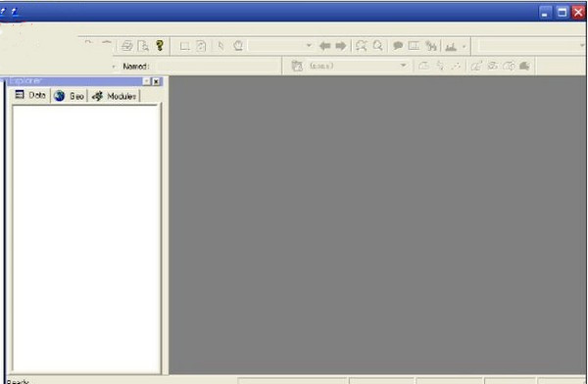Click the speech bubble annotation icon
This screenshot has height=384, width=588.
pyautogui.click(x=398, y=46)
